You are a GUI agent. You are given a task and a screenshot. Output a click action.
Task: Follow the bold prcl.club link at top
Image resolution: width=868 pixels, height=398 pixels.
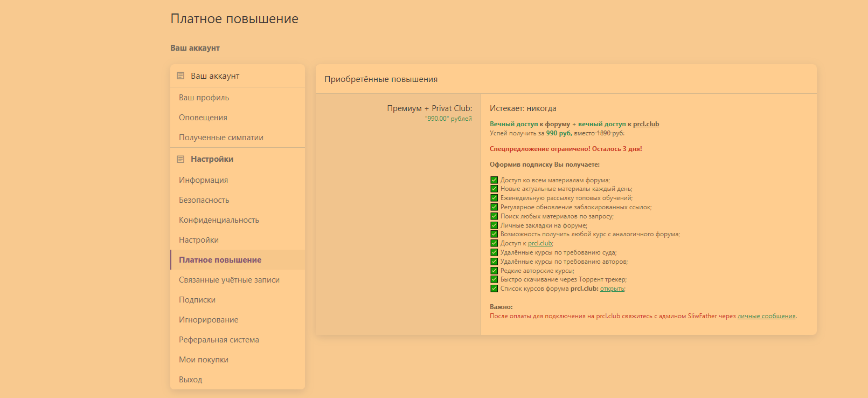[646, 124]
